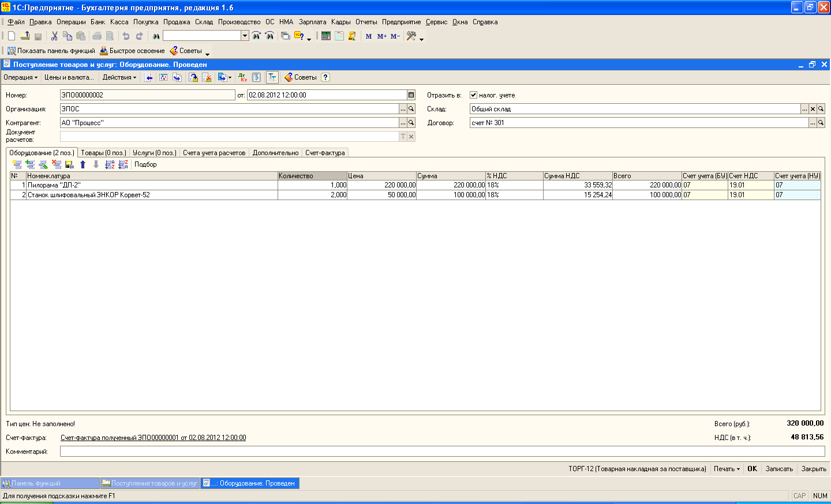The image size is (831, 504).
Task: Click the new document icon in the main toolbar
Action: tap(12, 36)
